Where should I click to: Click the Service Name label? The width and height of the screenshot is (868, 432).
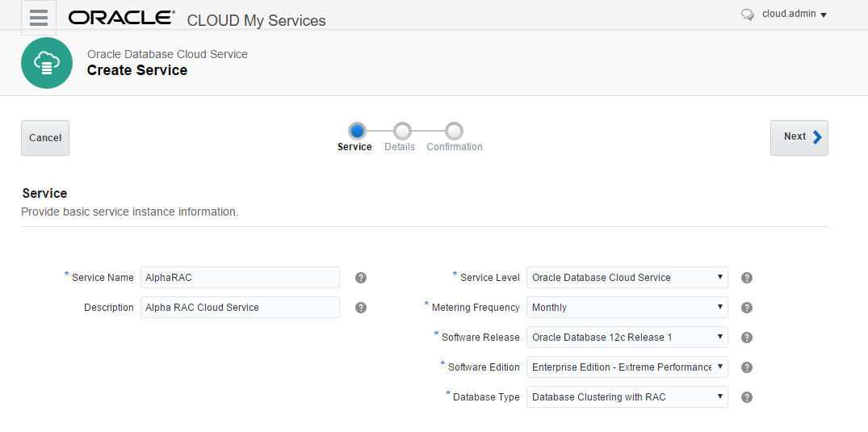tap(103, 278)
